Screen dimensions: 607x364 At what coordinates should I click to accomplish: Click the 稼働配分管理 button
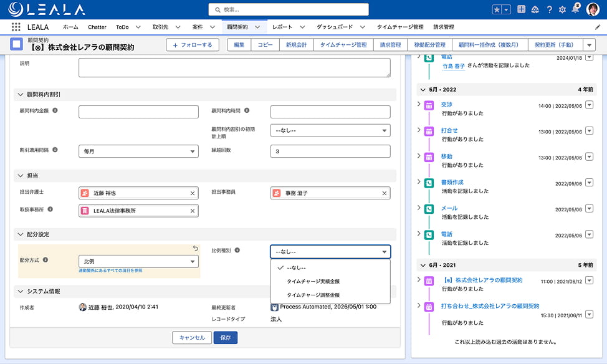[430, 45]
